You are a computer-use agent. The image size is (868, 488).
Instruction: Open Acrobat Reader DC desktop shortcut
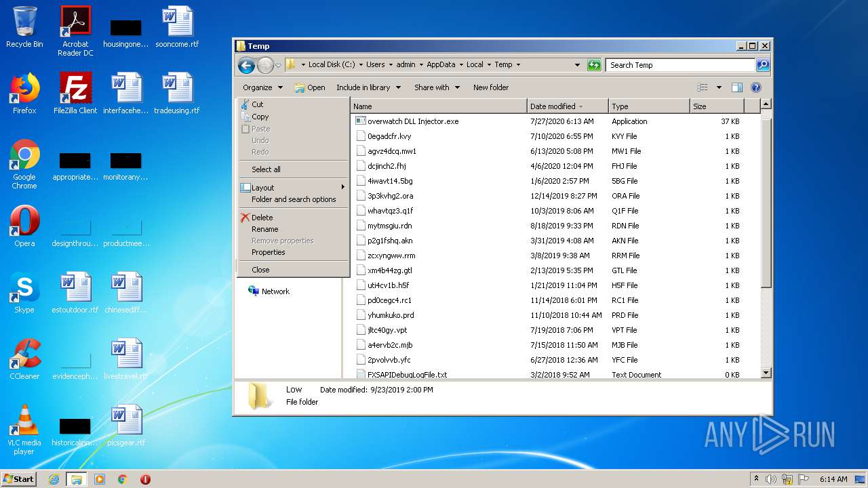(75, 31)
